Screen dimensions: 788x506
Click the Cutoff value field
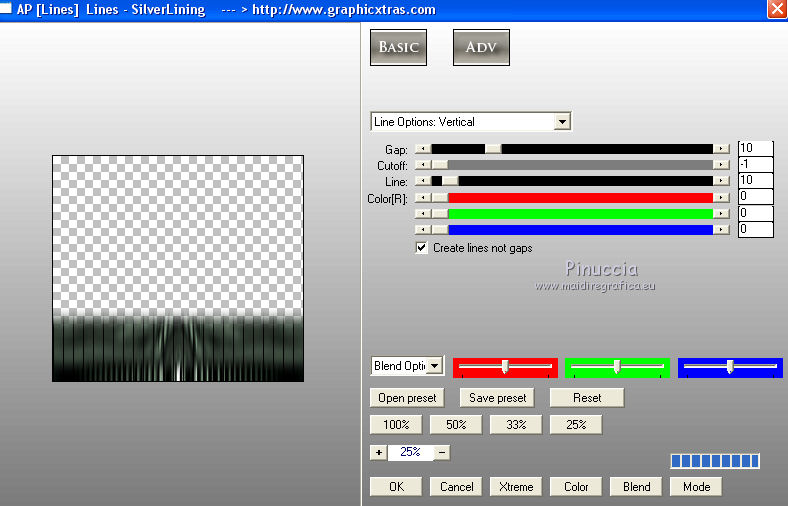tap(755, 164)
